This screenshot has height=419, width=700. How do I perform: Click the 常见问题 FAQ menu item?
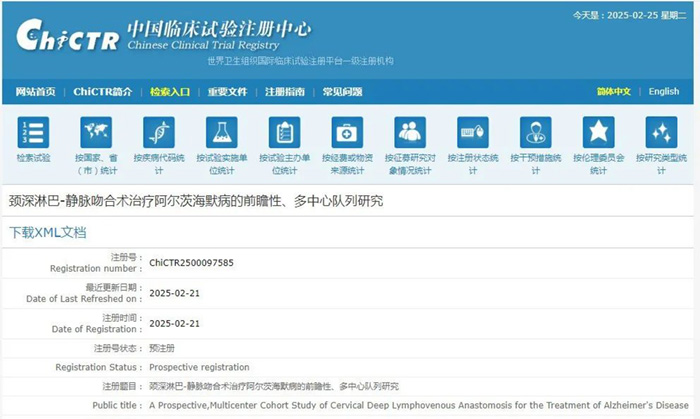click(342, 92)
